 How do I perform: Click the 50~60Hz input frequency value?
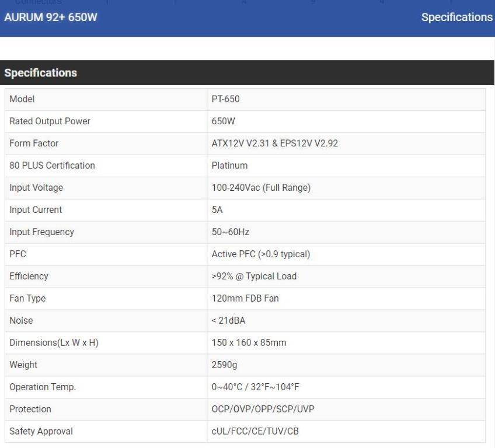pyautogui.click(x=231, y=232)
